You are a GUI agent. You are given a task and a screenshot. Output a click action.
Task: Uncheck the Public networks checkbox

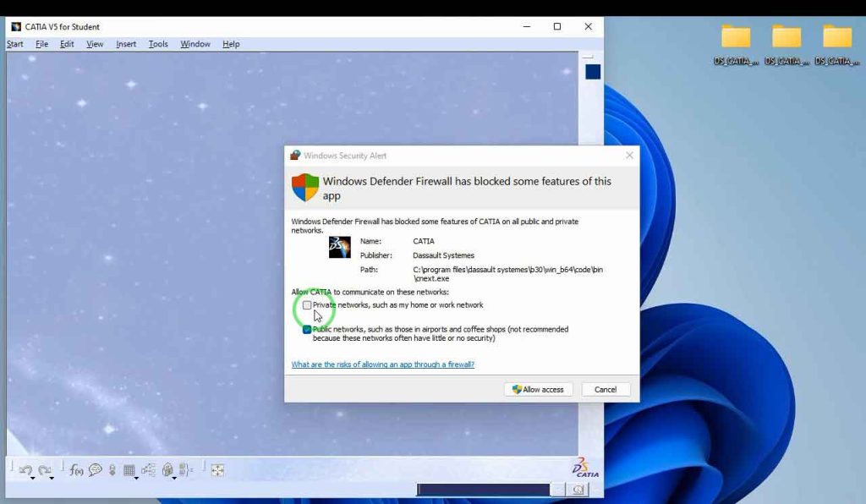pos(307,330)
